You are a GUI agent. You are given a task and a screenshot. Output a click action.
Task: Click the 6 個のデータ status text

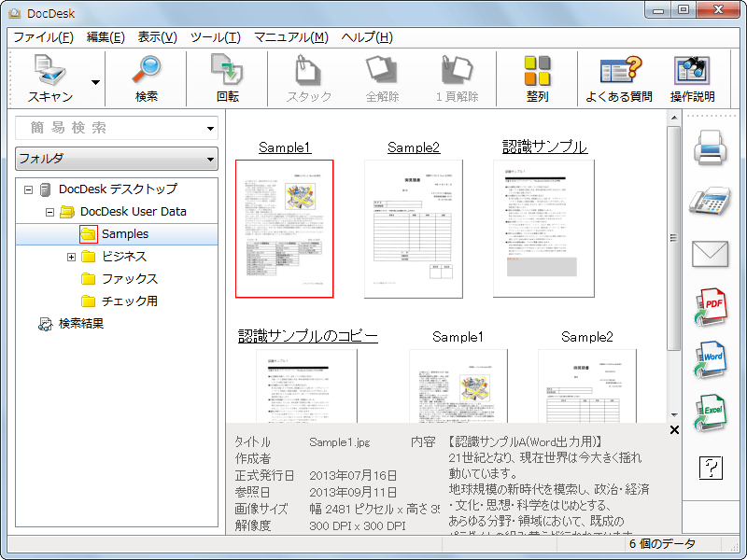662,544
